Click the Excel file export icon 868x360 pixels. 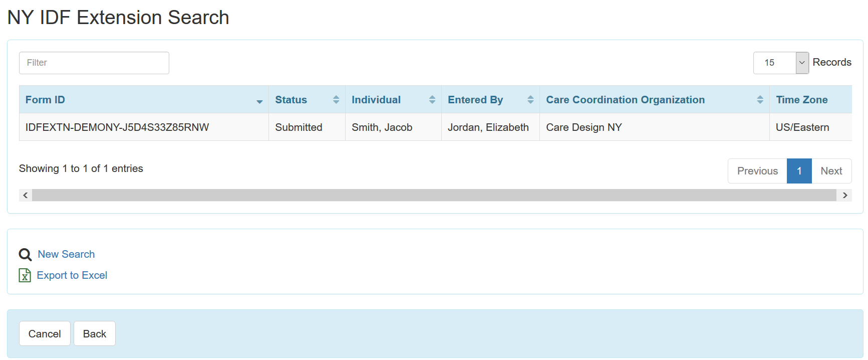[x=25, y=275]
